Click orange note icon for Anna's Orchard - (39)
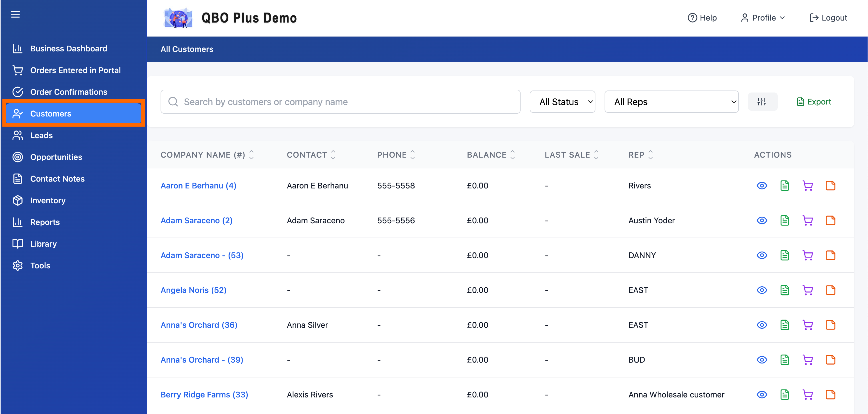This screenshot has height=414, width=868. (x=830, y=360)
